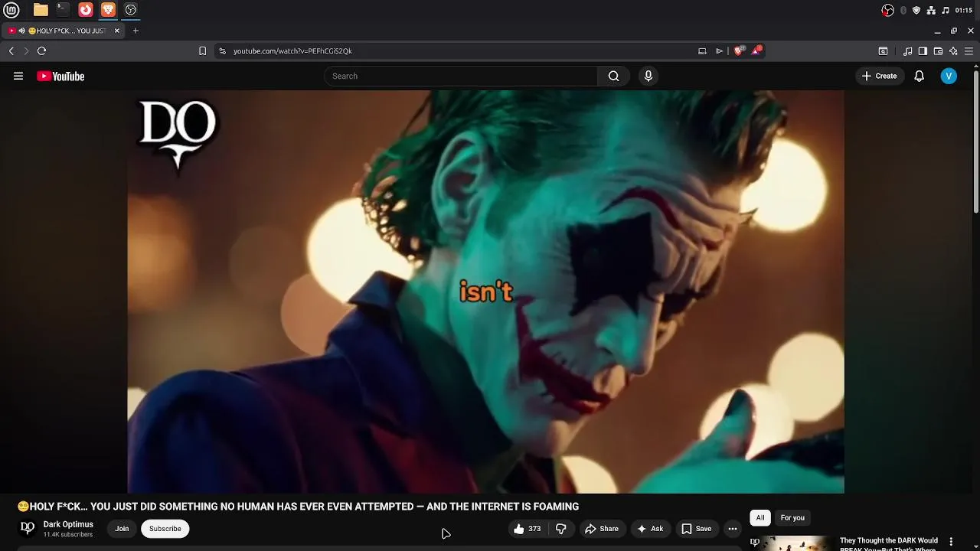This screenshot has height=551, width=980.
Task: Select the For you filter chip
Action: pos(792,518)
